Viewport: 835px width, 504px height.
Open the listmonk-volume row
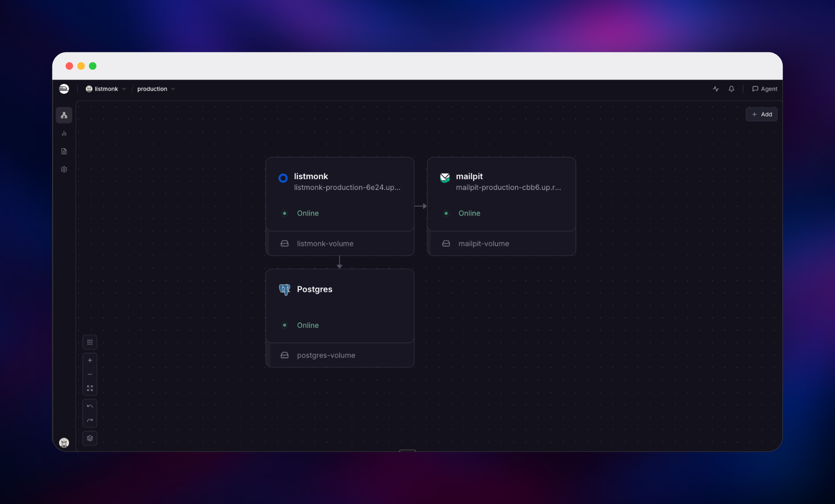(x=340, y=243)
